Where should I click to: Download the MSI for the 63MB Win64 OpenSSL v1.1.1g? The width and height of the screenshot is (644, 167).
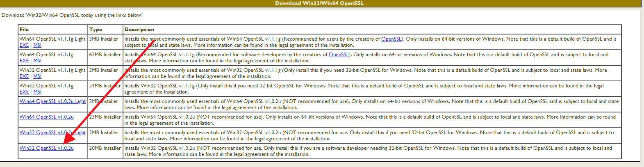[x=37, y=61]
